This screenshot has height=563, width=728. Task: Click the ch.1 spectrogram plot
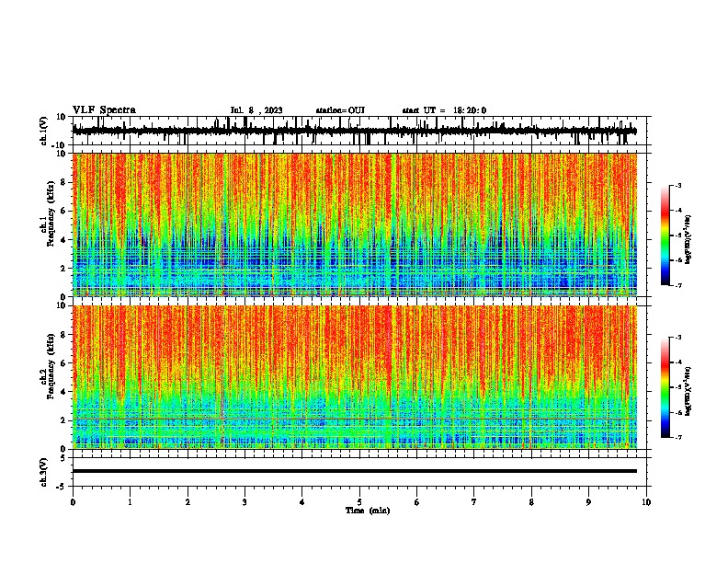(355, 224)
